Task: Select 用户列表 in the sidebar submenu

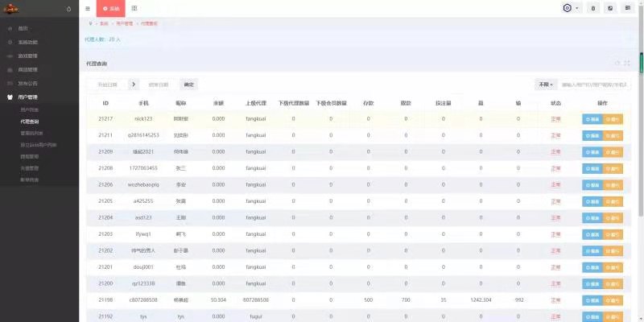Action: [x=29, y=109]
